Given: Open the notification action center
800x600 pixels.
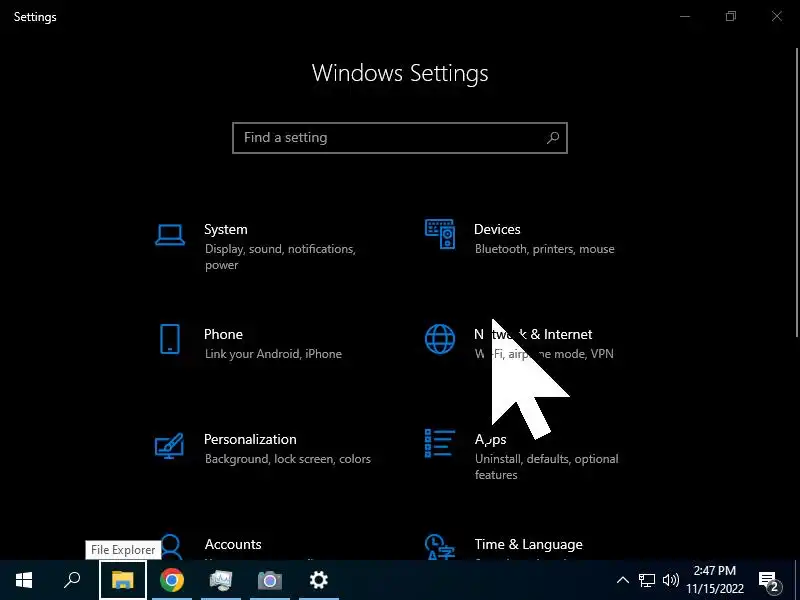Looking at the screenshot, I should pos(769,581).
